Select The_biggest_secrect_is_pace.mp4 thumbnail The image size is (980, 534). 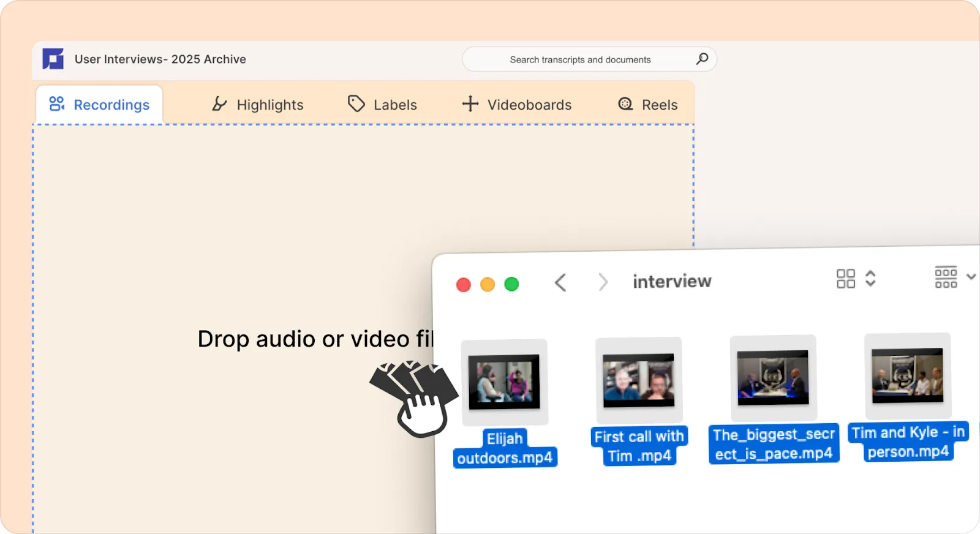click(x=773, y=378)
